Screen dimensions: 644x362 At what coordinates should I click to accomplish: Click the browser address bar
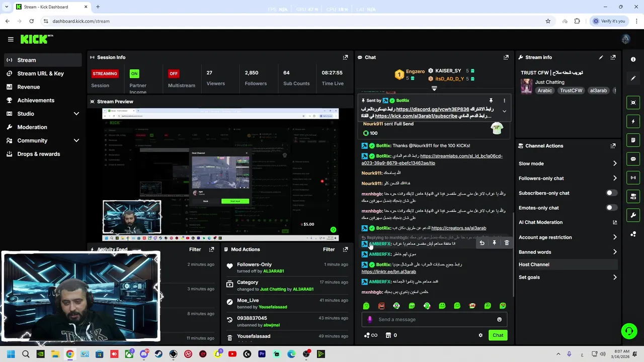(292, 21)
